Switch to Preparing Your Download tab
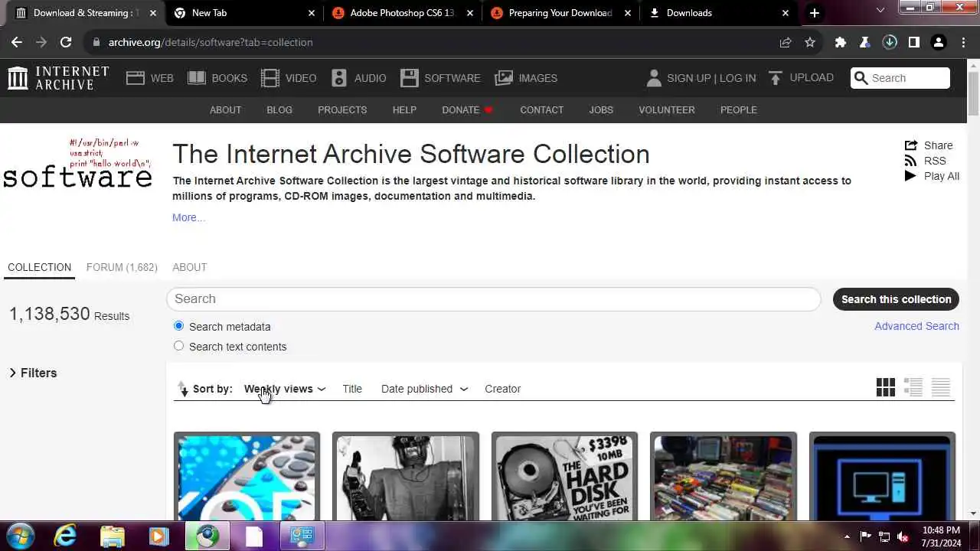 pyautogui.click(x=560, y=13)
